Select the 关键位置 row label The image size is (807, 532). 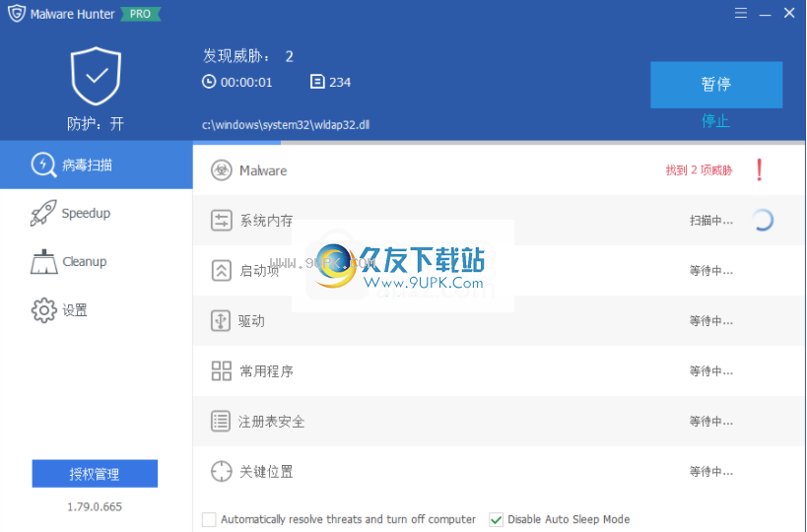266,472
